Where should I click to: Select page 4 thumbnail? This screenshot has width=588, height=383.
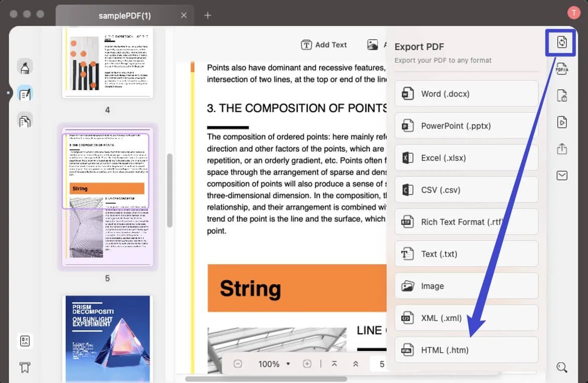pyautogui.click(x=108, y=62)
